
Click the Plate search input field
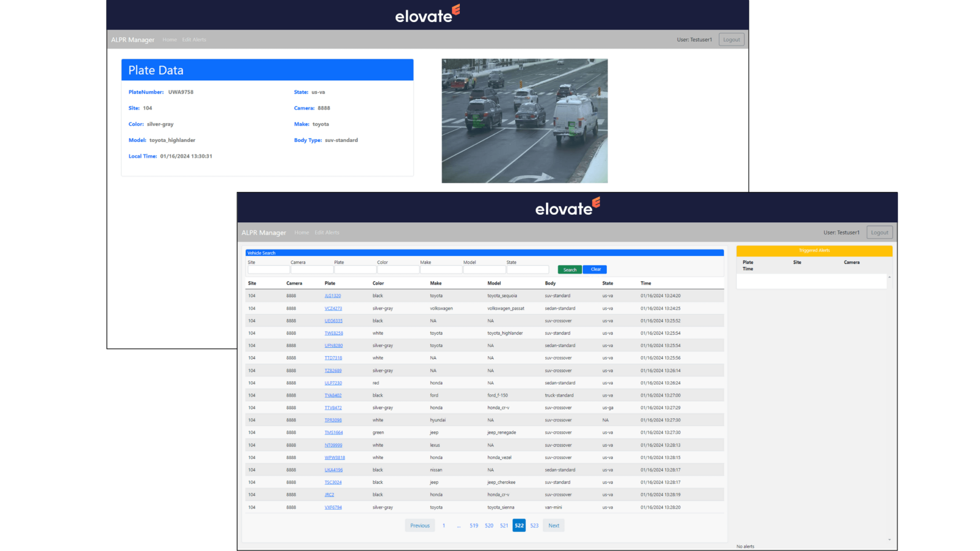pyautogui.click(x=355, y=269)
